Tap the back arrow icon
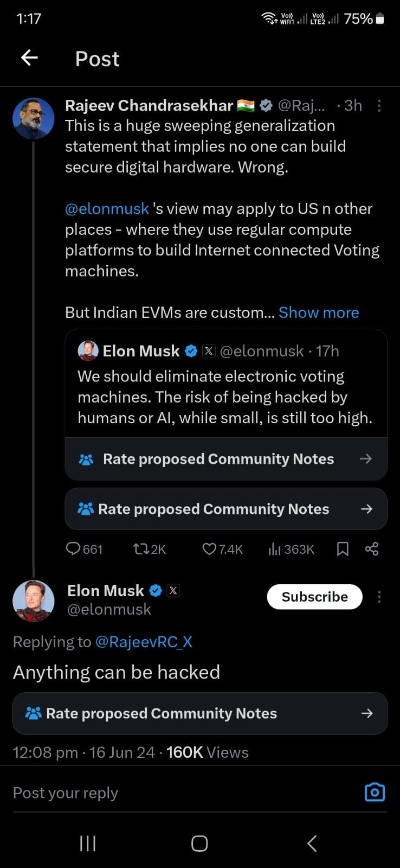Image resolution: width=400 pixels, height=868 pixels. point(29,58)
